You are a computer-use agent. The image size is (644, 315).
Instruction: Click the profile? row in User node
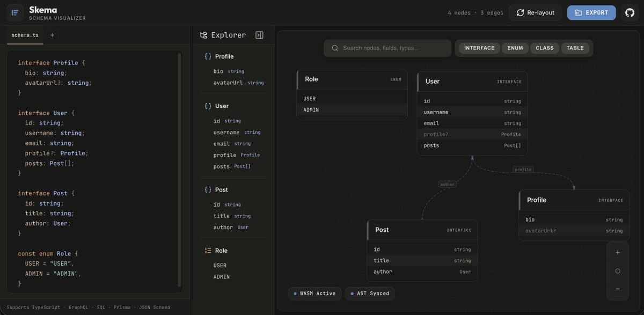pyautogui.click(x=472, y=134)
